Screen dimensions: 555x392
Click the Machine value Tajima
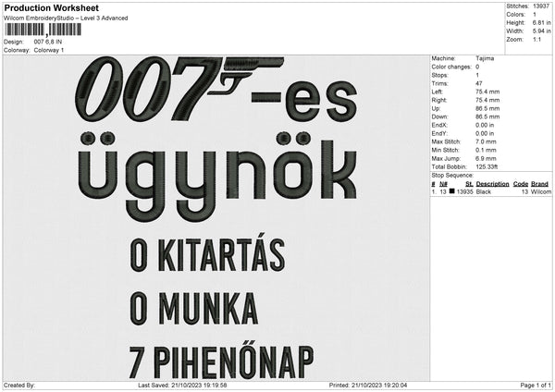485,58
